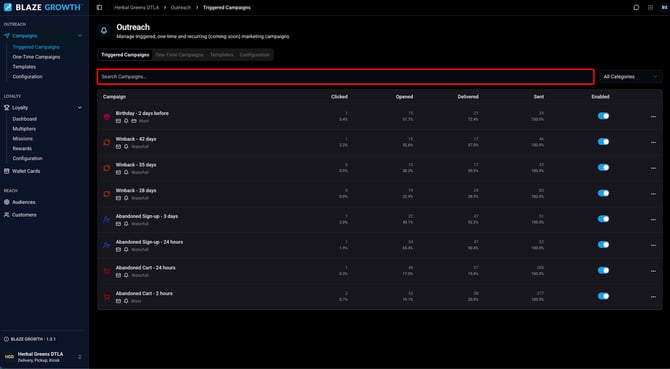The height and width of the screenshot is (369, 670).
Task: Open the Winback - 28 days campaign
Action: coord(136,190)
